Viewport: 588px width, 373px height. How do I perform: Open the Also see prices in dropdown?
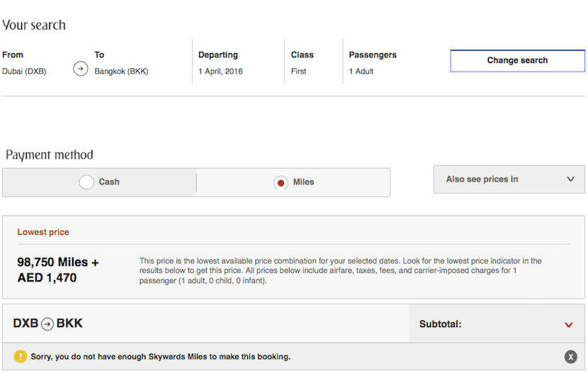pyautogui.click(x=509, y=179)
